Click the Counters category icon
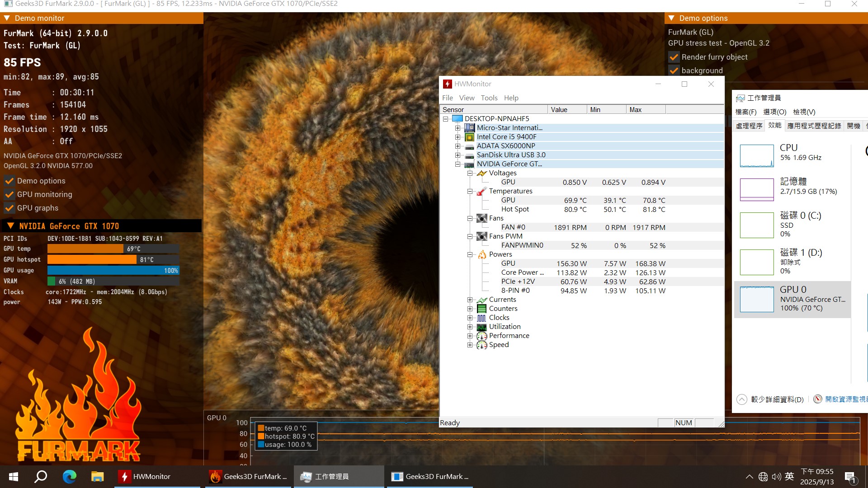The width and height of the screenshot is (868, 488). tap(482, 309)
